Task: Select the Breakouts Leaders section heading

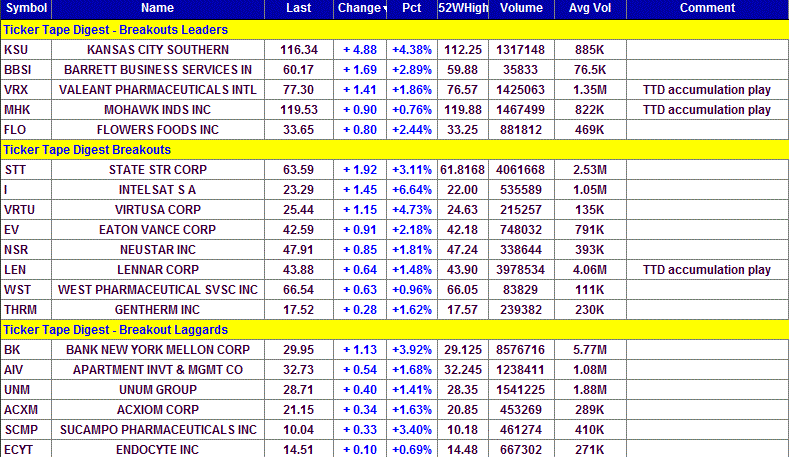Action: (394, 30)
